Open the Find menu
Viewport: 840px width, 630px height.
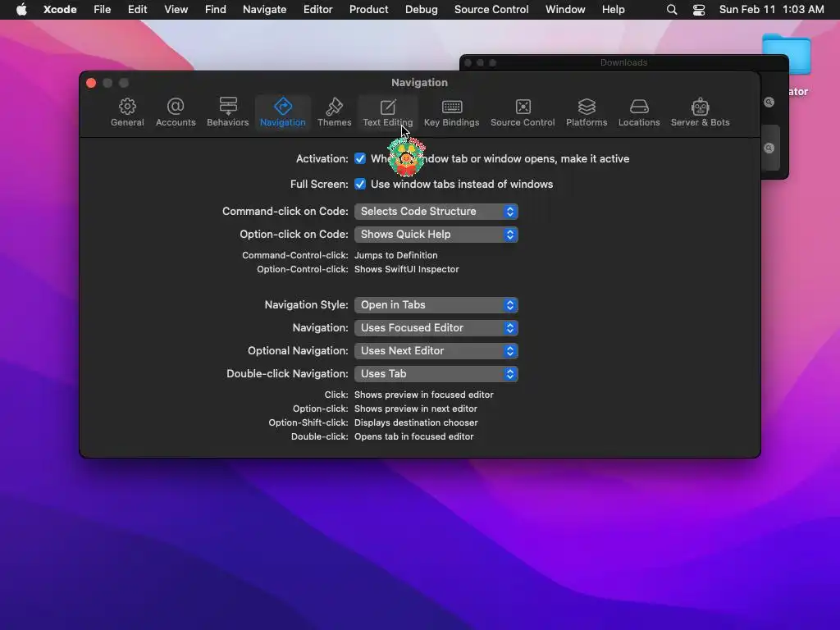pyautogui.click(x=216, y=10)
